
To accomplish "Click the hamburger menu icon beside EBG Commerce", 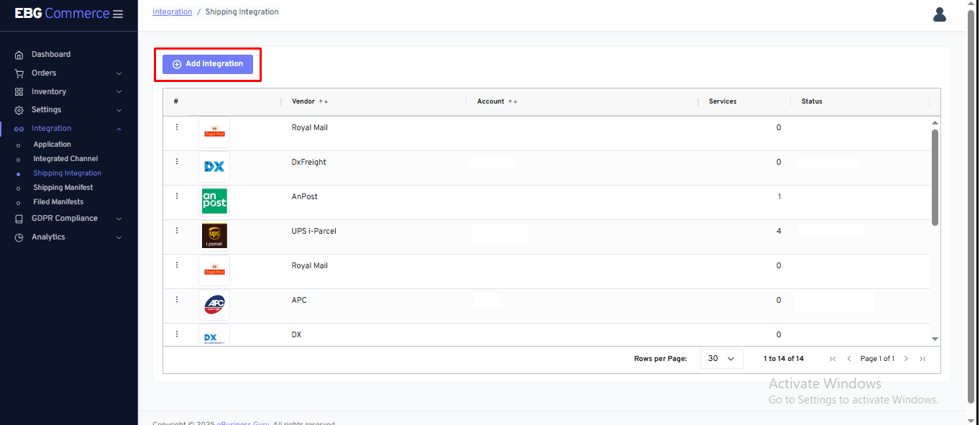I will (118, 14).
